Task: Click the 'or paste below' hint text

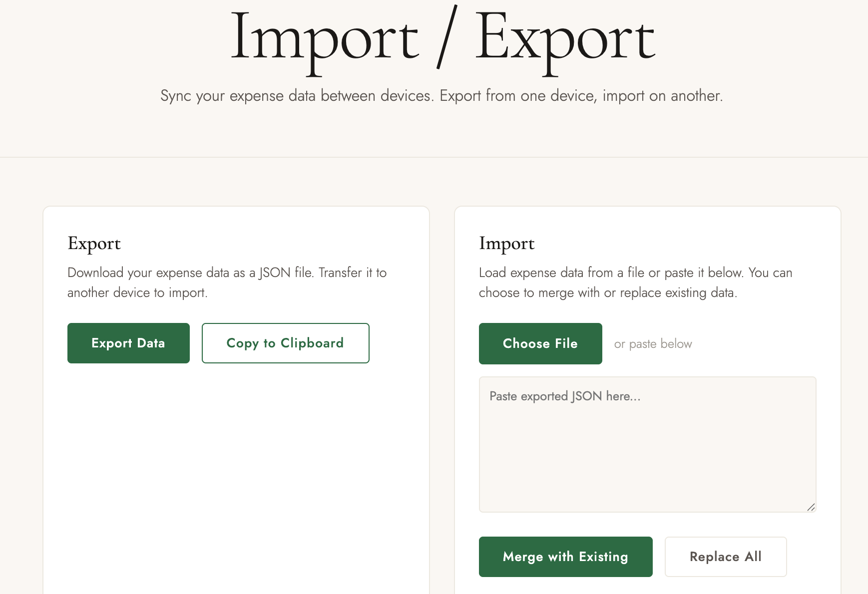Action: [653, 344]
